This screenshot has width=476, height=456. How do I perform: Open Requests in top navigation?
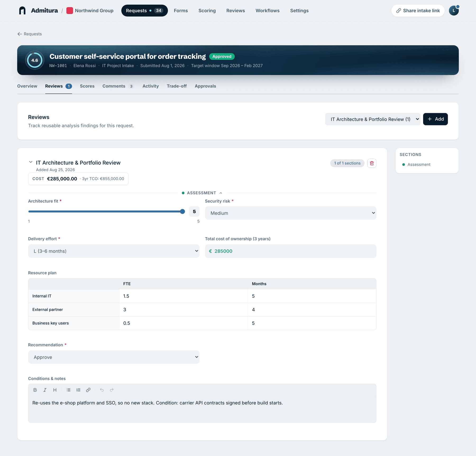[x=144, y=11]
